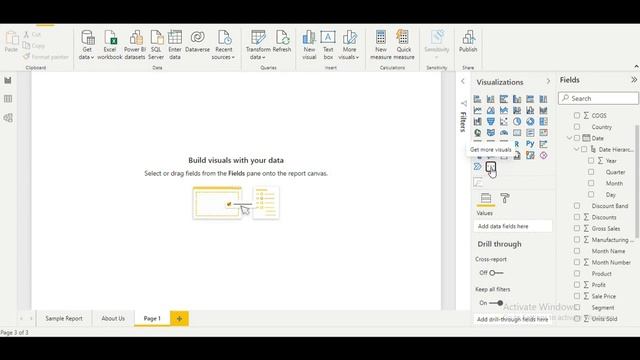The width and height of the screenshot is (640, 360).
Task: Open Transform data dropdown
Action: point(258,45)
